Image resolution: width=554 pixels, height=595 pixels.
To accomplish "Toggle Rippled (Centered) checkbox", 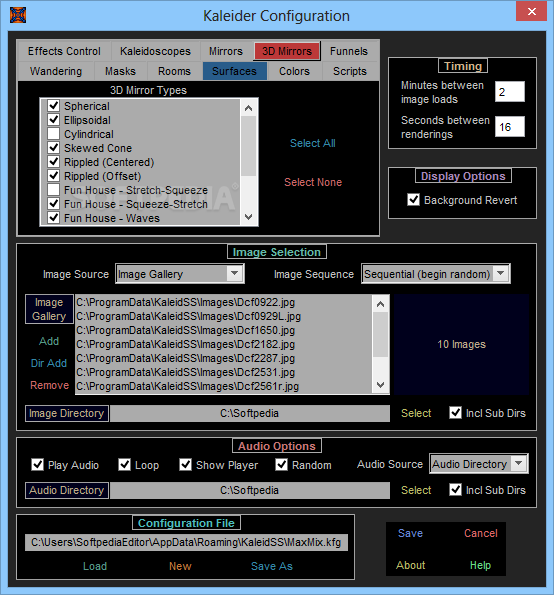I will 54,162.
